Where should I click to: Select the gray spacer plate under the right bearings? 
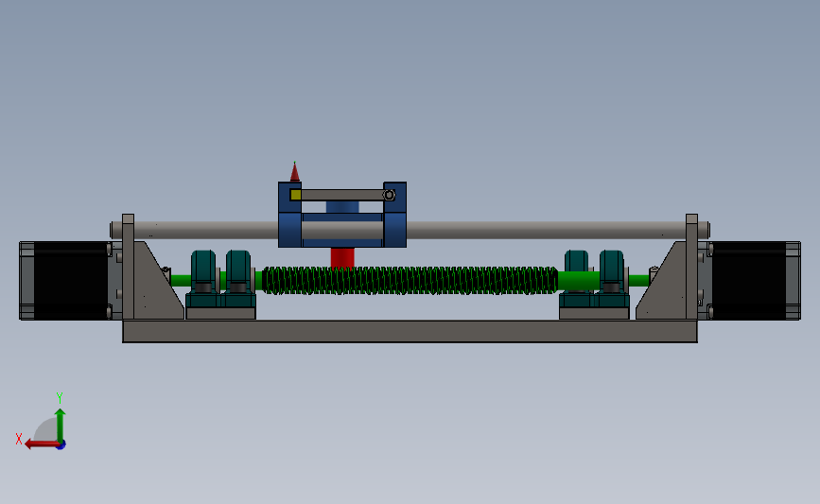click(x=594, y=313)
